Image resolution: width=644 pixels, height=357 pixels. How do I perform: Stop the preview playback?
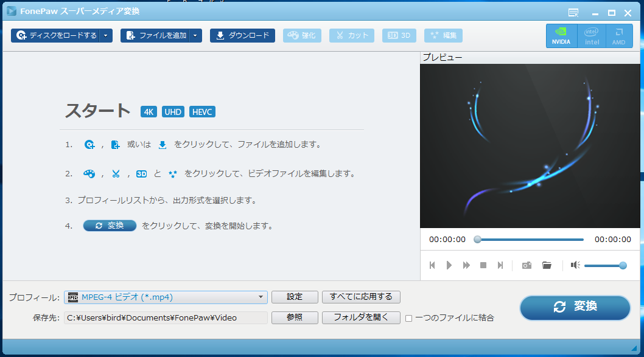click(x=483, y=266)
